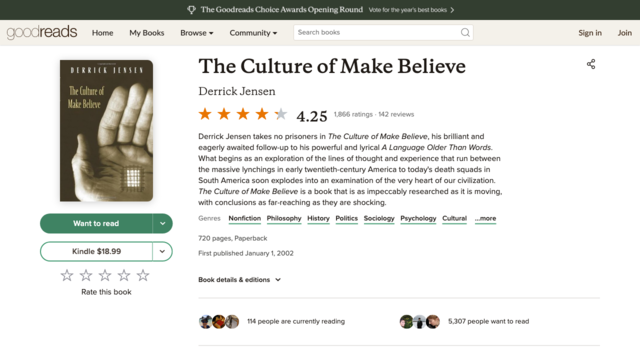Click the trophy icon in the Choice Awards banner
640x360 pixels.
191,10
